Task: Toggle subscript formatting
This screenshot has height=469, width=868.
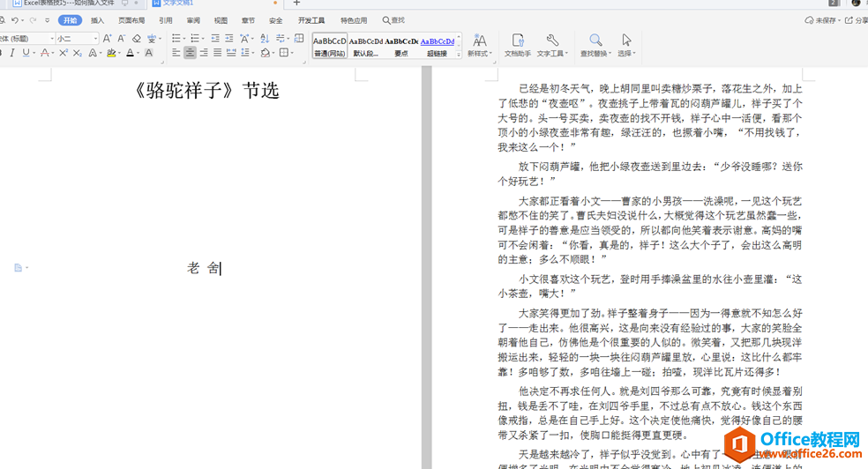Action: tap(78, 53)
